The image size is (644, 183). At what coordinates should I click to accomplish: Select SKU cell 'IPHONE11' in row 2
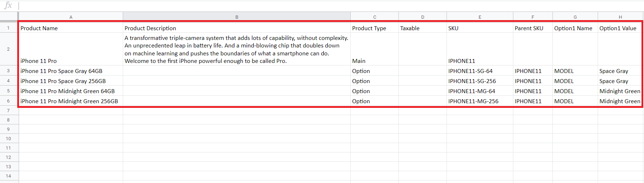[480, 49]
